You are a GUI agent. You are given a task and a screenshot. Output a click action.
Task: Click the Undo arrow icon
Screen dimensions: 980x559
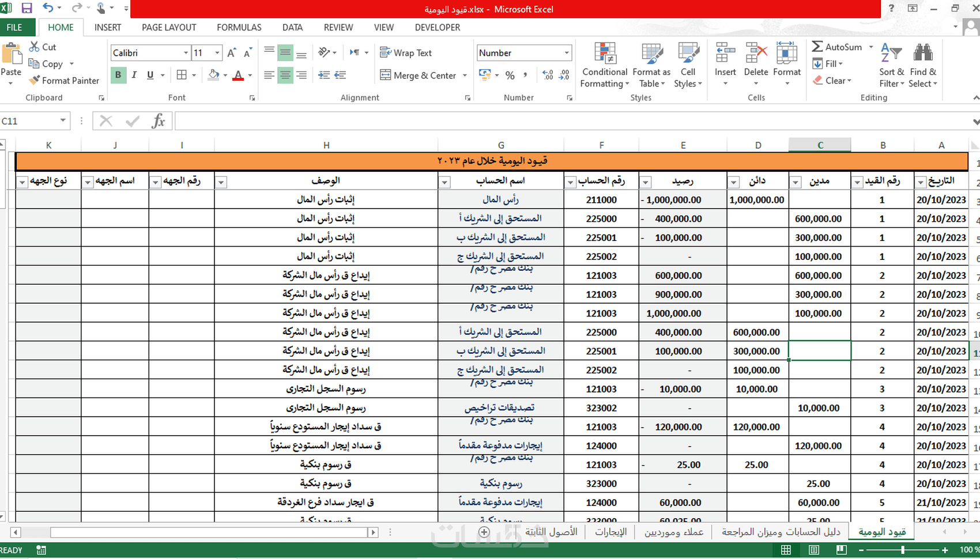[x=48, y=8]
